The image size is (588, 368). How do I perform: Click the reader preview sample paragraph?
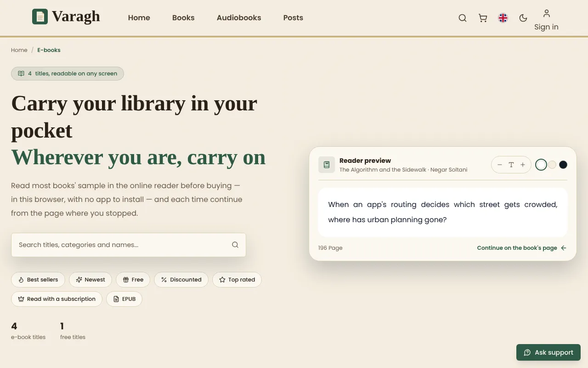[443, 212]
